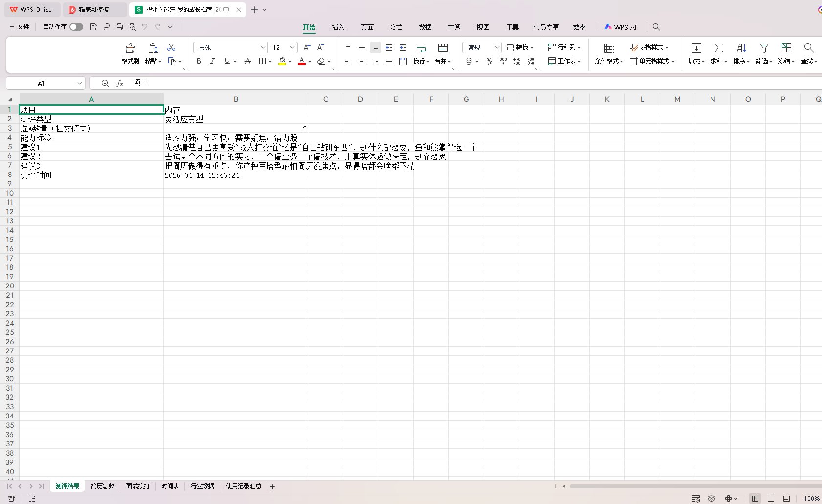
Task: Open the 文件 file menu
Action: click(x=20, y=27)
